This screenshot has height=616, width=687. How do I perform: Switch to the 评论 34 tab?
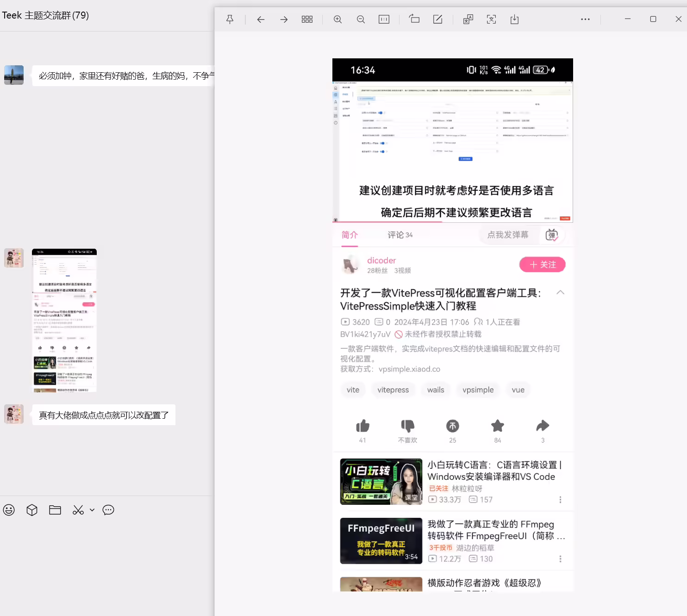(x=400, y=235)
